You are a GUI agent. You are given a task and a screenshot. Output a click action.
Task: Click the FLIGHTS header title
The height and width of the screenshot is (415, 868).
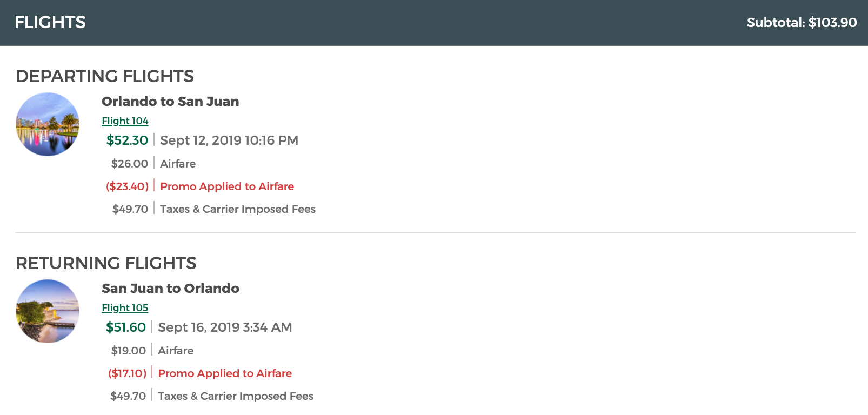tap(50, 22)
